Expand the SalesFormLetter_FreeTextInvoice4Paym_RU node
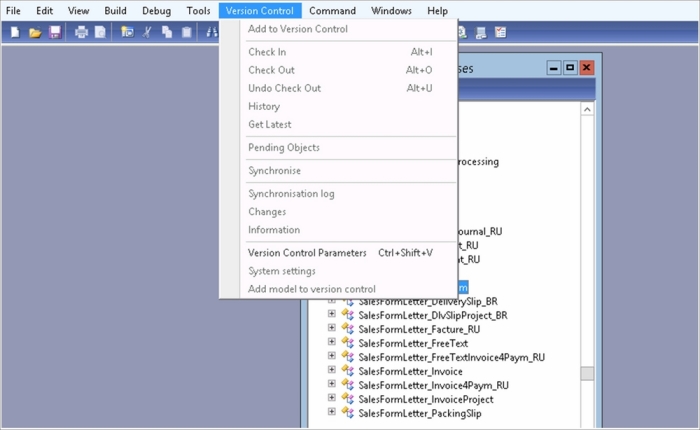 coord(331,356)
